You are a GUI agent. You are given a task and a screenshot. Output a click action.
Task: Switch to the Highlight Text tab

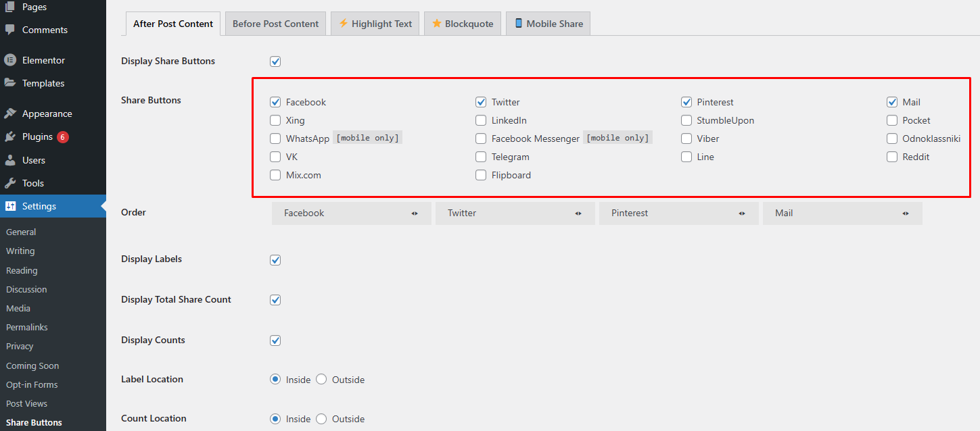click(375, 24)
